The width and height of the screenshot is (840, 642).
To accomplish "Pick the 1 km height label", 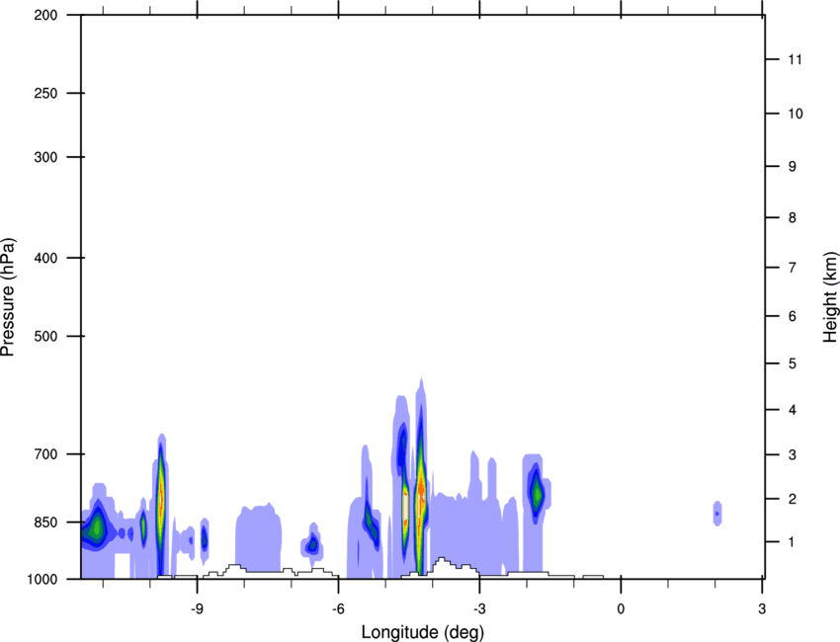I will coord(793,542).
